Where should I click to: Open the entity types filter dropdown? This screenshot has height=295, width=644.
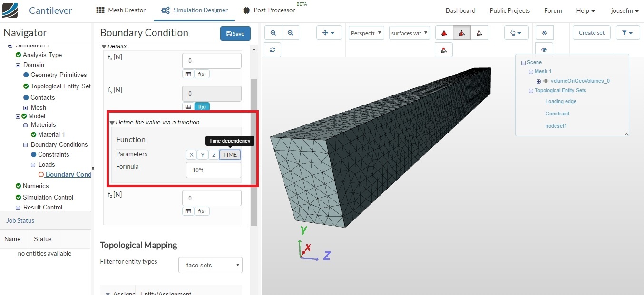(x=211, y=265)
